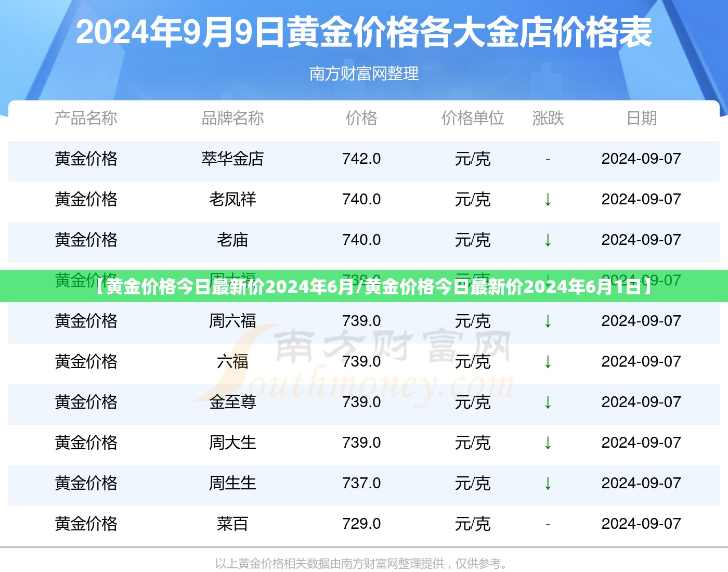728x572 pixels.
Task: Click the down arrow in the 金至尊 row
Action: (x=548, y=402)
